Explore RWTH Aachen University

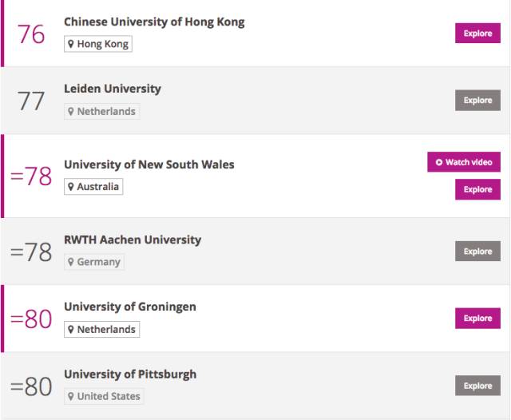477,252
